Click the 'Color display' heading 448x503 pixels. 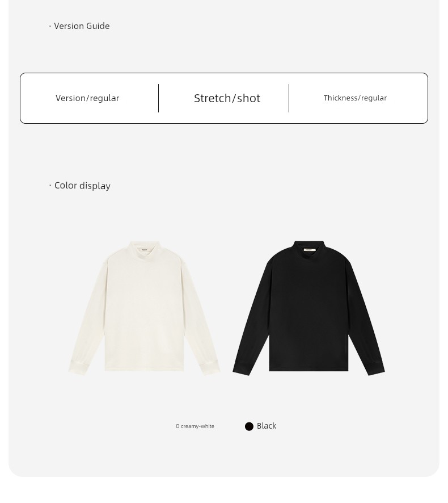[82, 186]
